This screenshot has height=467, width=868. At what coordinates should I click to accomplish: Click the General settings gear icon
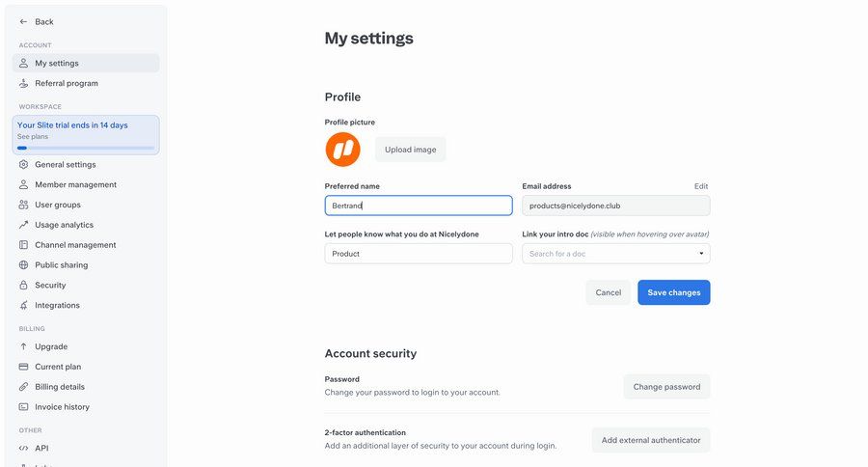[24, 164]
